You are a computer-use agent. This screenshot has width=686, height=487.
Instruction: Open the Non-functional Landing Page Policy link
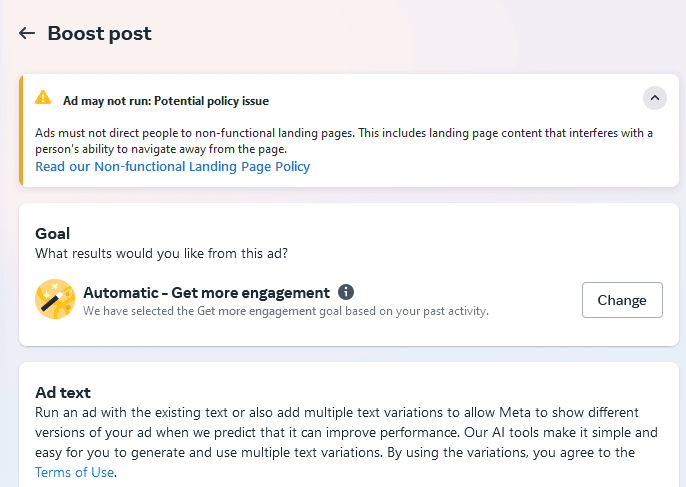coord(172,167)
